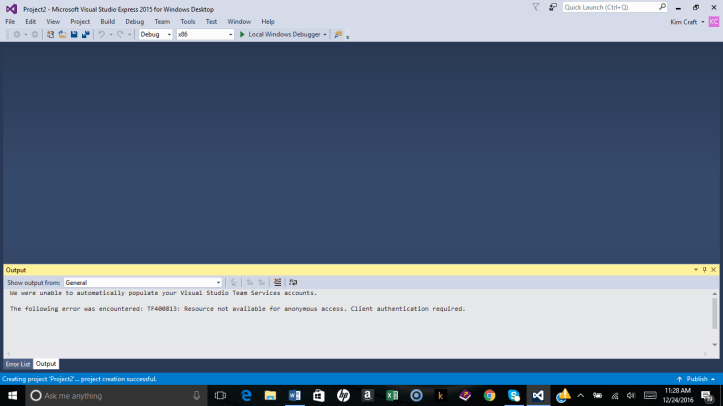
Task: Show hidden system tray icons
Action: coord(581,395)
